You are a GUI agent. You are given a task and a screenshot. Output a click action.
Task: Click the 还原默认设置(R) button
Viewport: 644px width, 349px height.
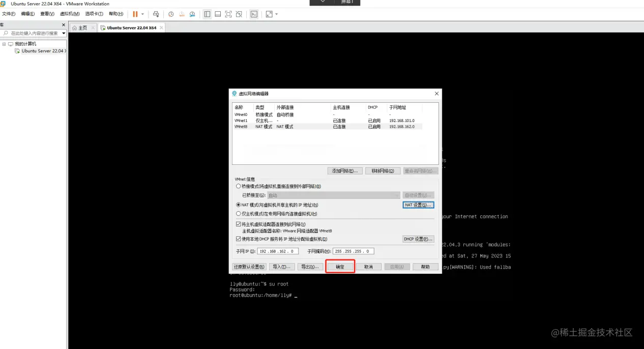pyautogui.click(x=249, y=267)
